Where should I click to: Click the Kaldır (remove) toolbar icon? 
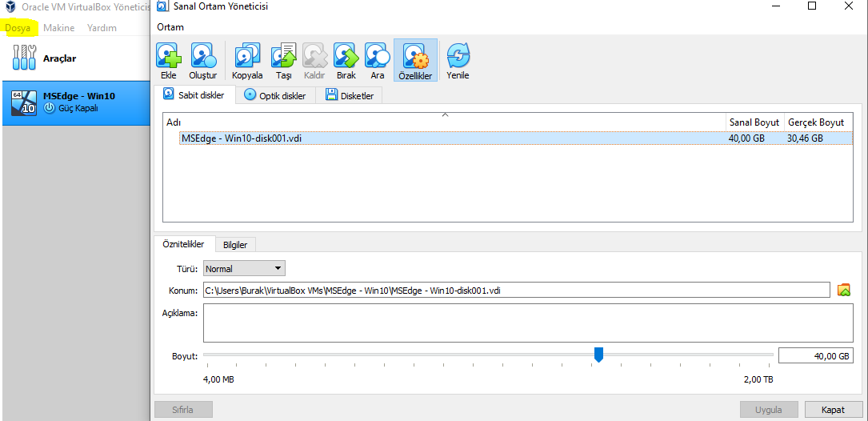click(315, 56)
